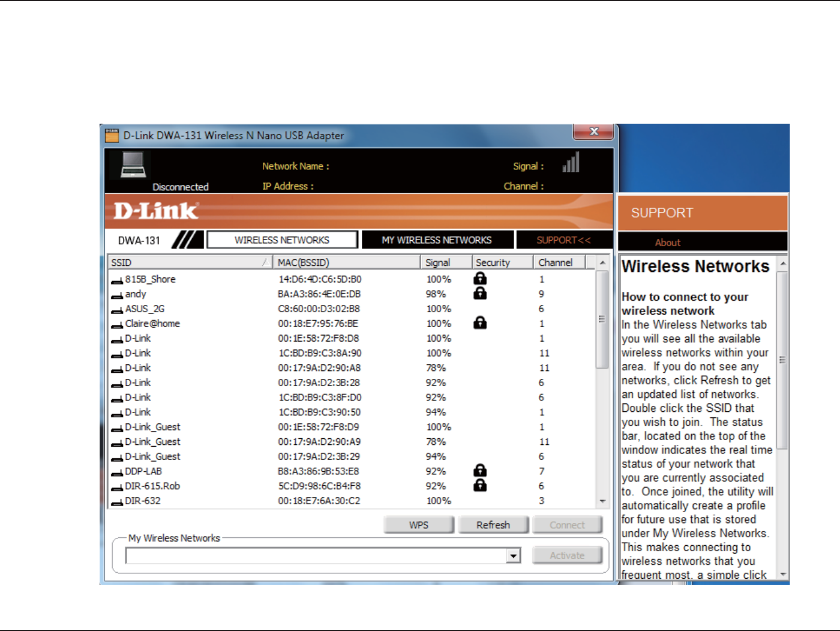Click the 98% signal value
840x631 pixels.
(436, 294)
